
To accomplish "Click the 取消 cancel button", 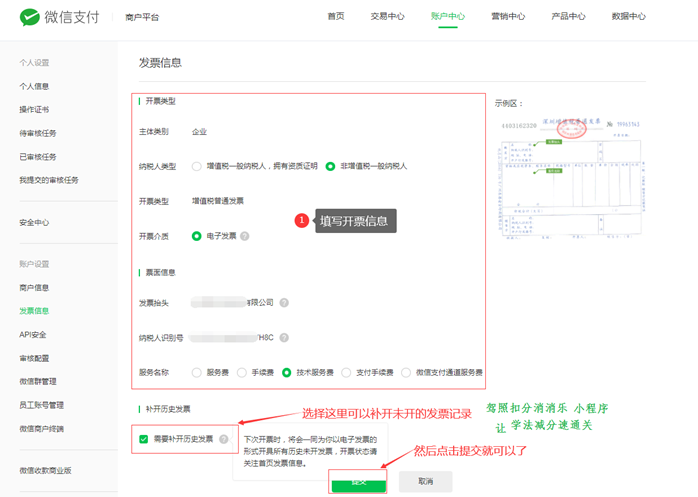I will (x=425, y=481).
